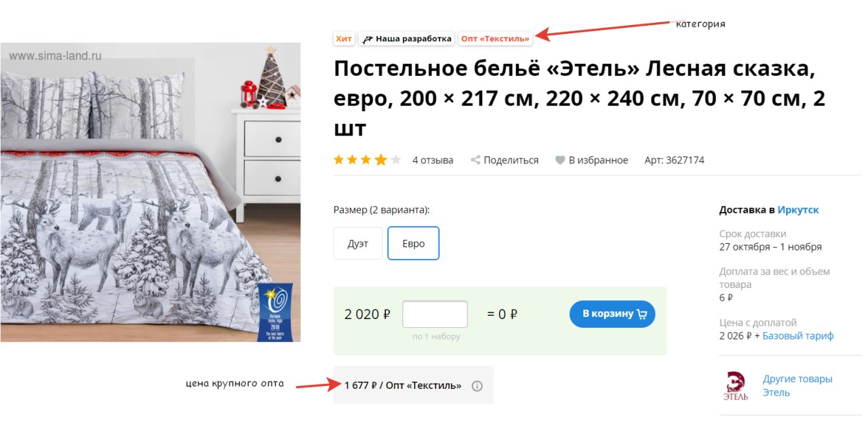Click the share icon next to Поделиться
The width and height of the screenshot is (868, 439).
click(475, 161)
